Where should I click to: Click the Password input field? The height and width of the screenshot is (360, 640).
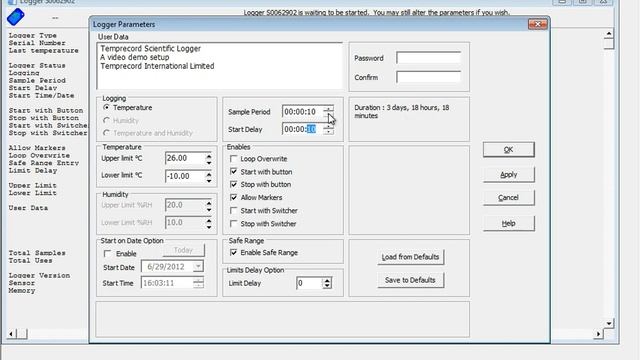pyautogui.click(x=429, y=58)
